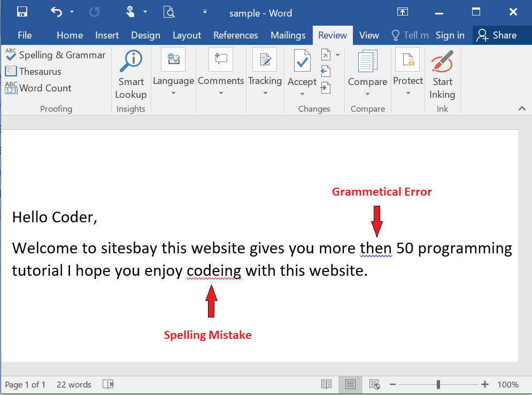Click the Share button

coord(497,35)
